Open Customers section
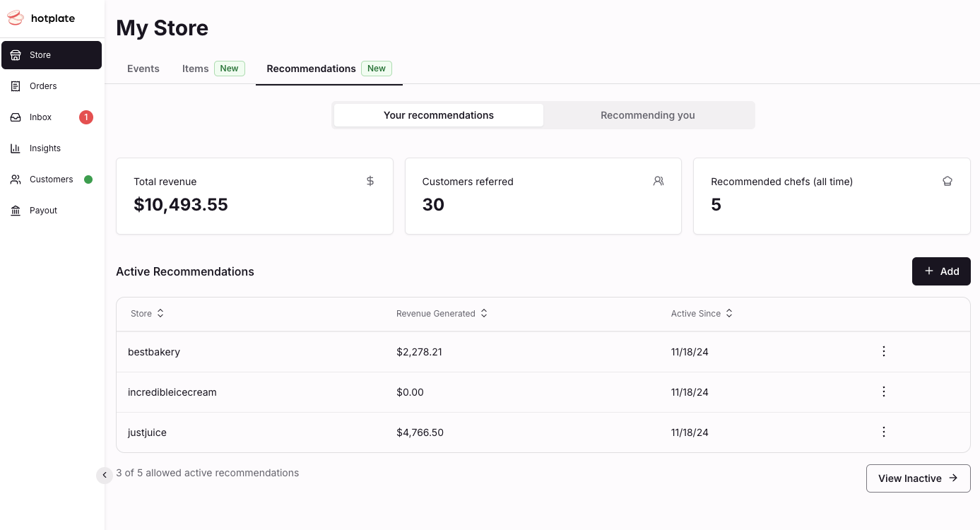Image resolution: width=980 pixels, height=530 pixels. 51,179
